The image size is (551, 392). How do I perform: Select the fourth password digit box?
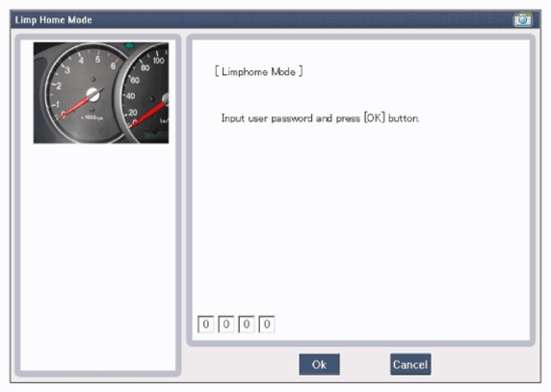click(x=267, y=324)
